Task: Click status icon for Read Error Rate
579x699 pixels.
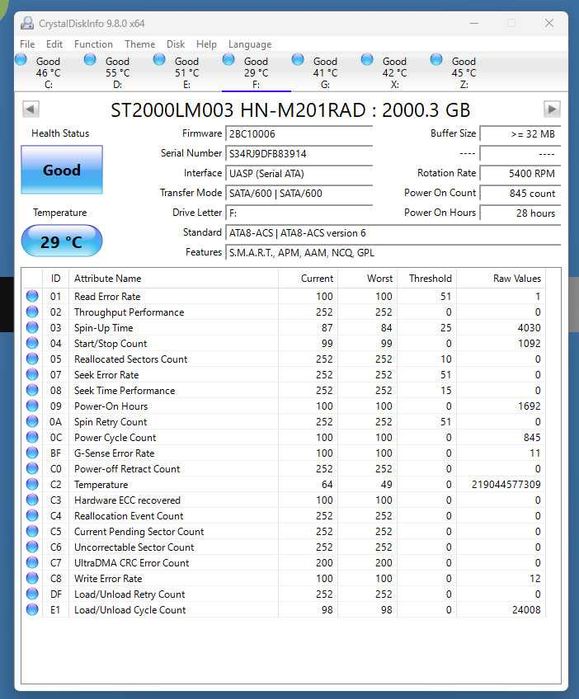Action: 32,296
